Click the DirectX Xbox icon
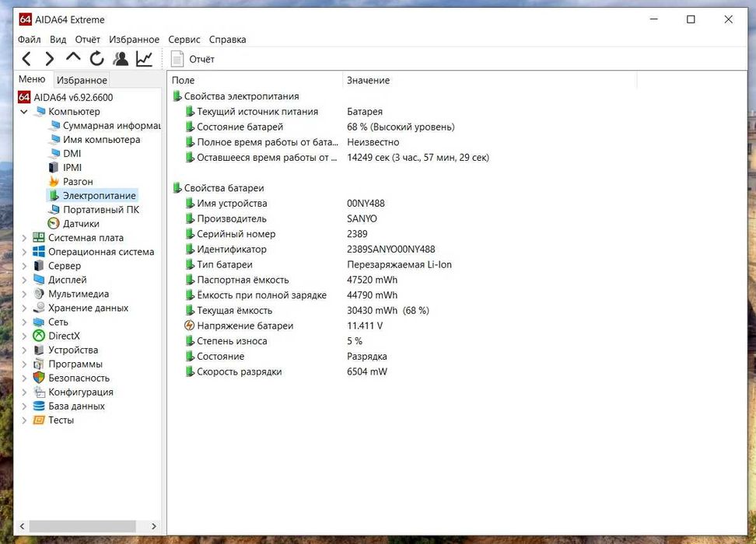756x544 pixels. coord(39,336)
